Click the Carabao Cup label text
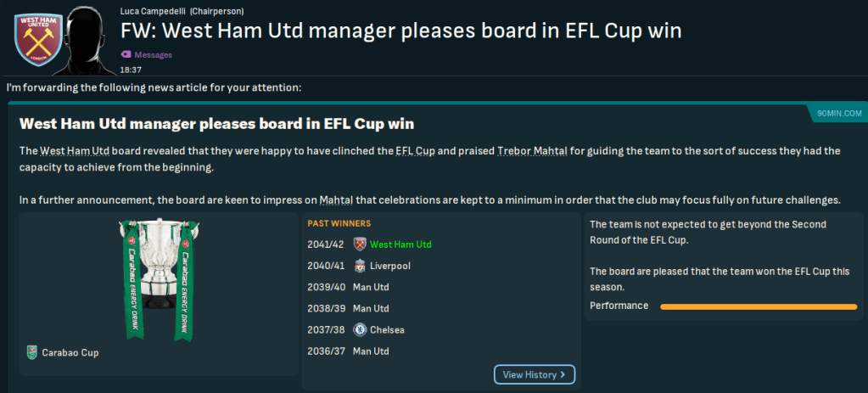Viewport: 868px width, 393px height. click(x=70, y=352)
